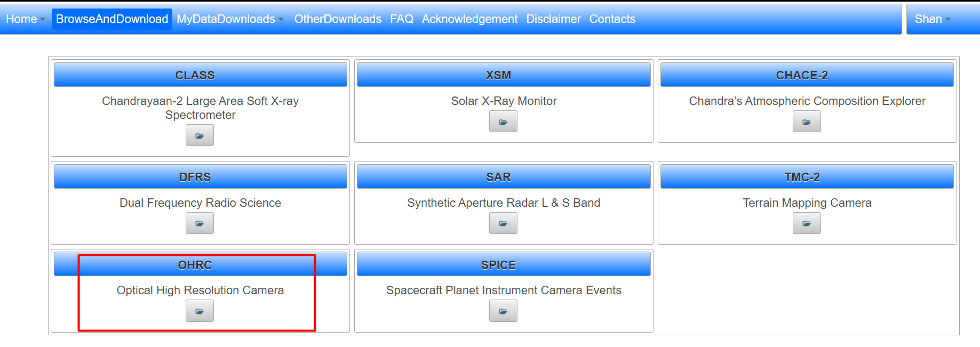The height and width of the screenshot is (347, 980).
Task: Open the CHACE-2 folder icon
Action: (807, 122)
